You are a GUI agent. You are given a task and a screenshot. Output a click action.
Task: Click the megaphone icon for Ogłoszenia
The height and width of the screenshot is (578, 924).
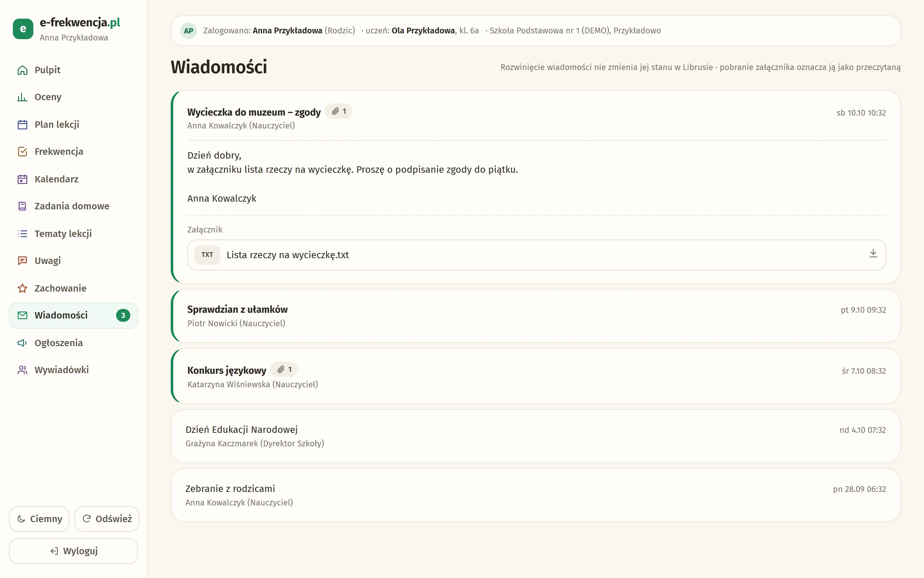[22, 343]
